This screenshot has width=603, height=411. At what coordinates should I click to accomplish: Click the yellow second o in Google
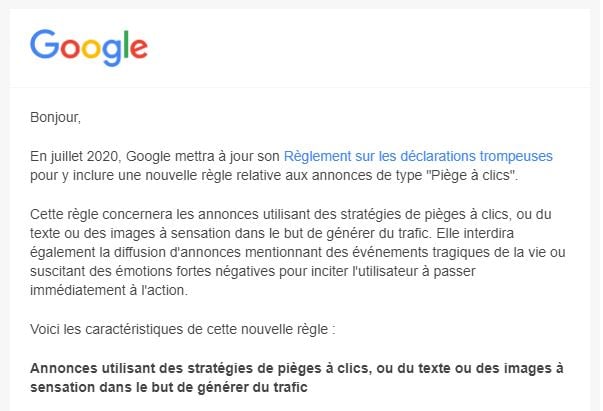click(88, 48)
